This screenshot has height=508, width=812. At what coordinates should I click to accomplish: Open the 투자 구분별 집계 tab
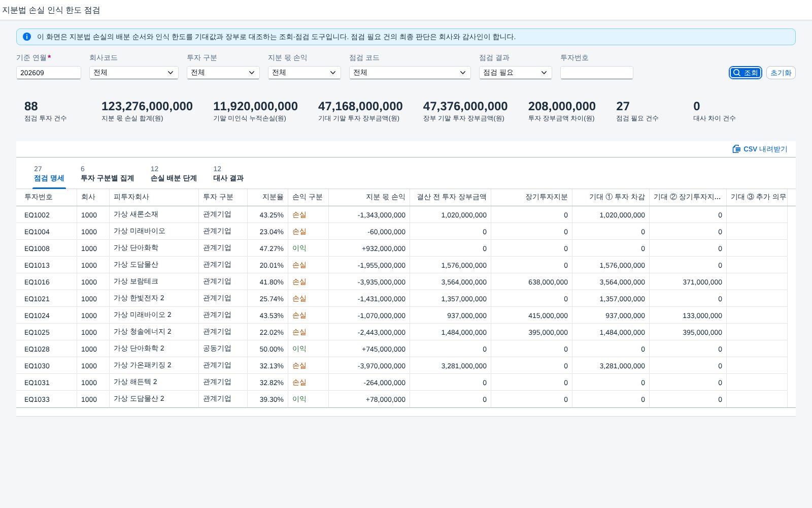(x=107, y=173)
